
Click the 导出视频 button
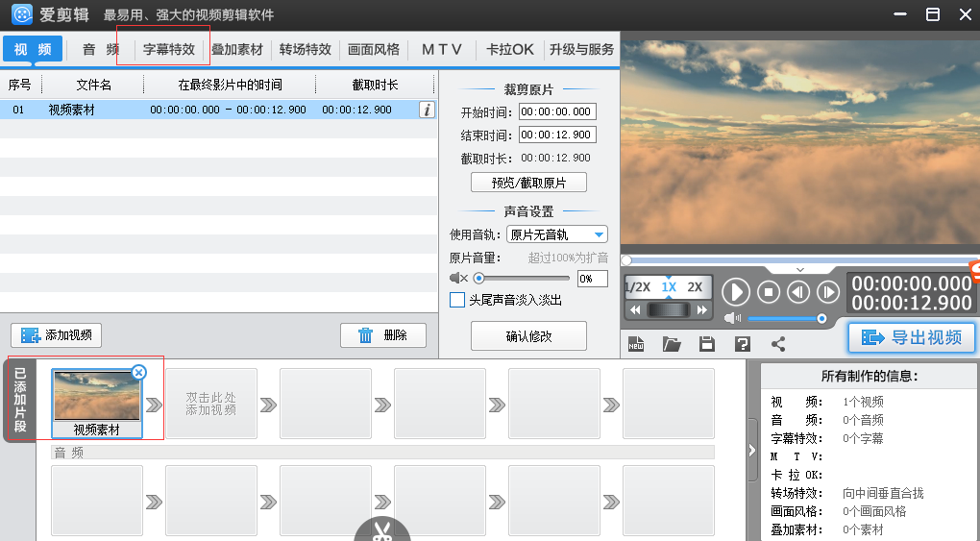click(x=911, y=337)
